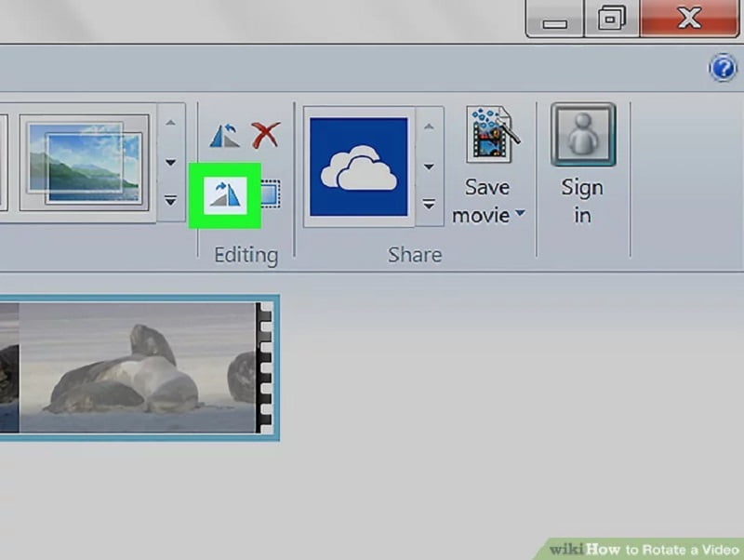Close the Movie Maker window
Screen dimensions: 744x560
[x=689, y=18]
